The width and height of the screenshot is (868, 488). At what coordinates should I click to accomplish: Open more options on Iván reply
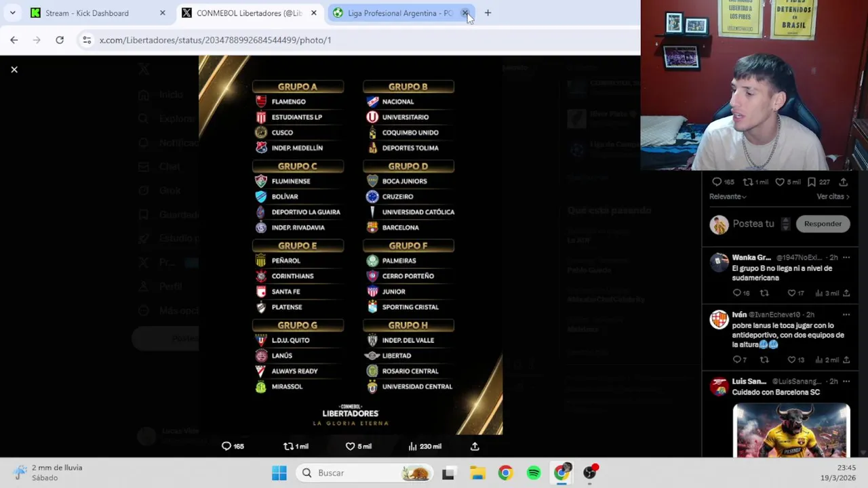coord(846,314)
